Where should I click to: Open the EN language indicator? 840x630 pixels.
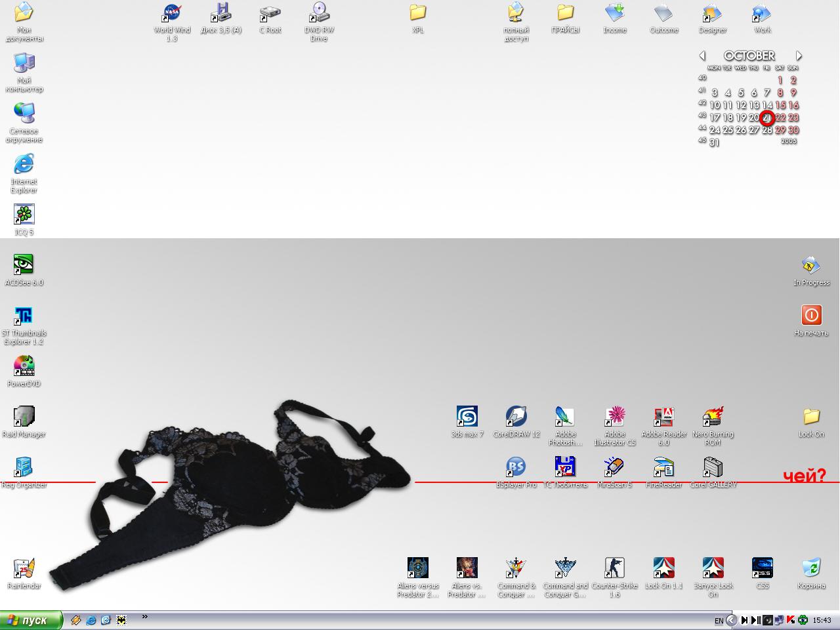point(719,620)
